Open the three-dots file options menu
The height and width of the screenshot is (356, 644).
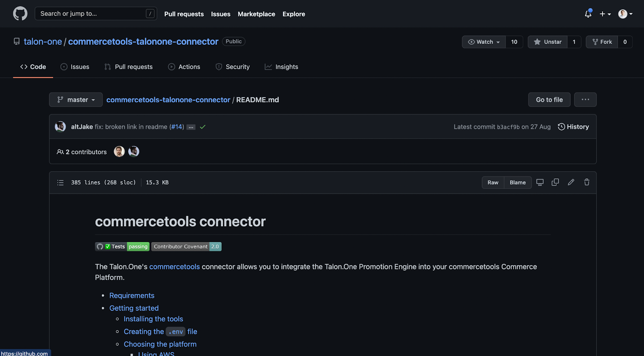pos(585,99)
